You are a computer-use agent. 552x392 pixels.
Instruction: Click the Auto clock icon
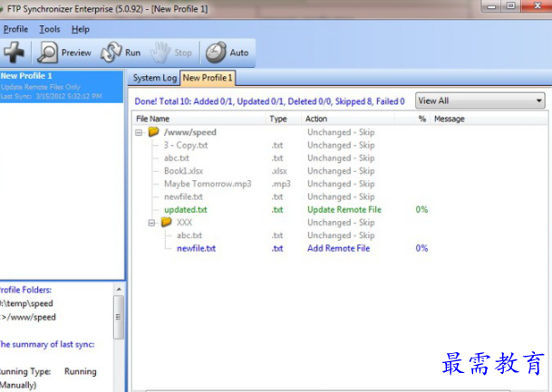[216, 53]
